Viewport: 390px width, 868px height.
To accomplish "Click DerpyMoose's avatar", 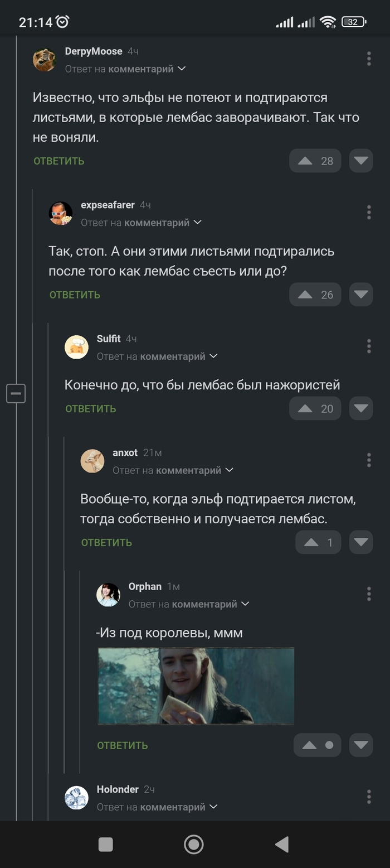I will coord(45,60).
